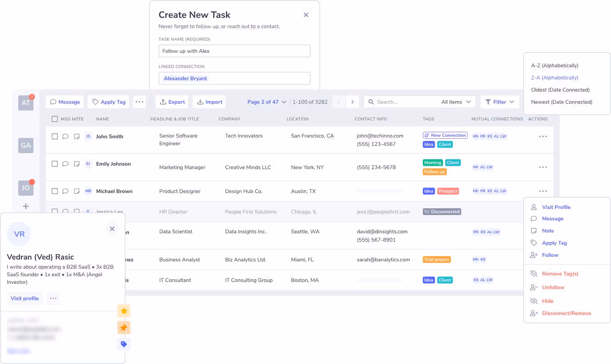Check the select-all checkbox in table header
The image size is (611, 364).
tap(55, 119)
